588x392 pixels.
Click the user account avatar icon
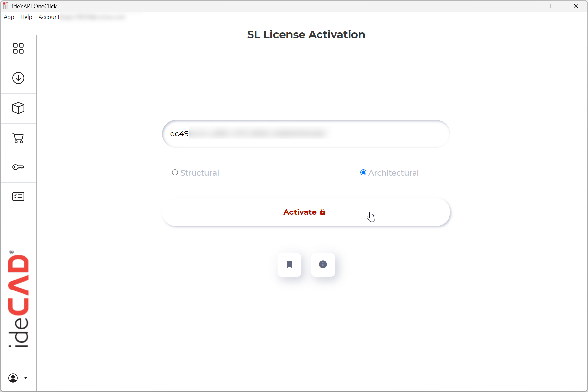[13, 378]
